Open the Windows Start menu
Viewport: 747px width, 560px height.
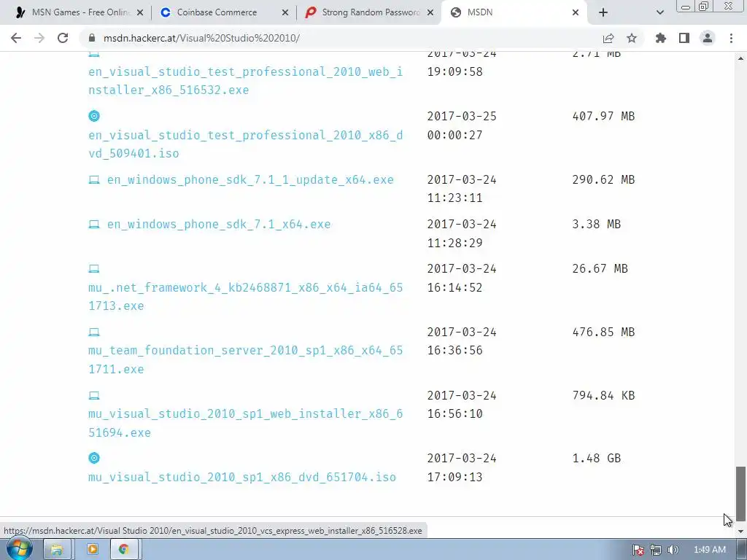point(18,549)
